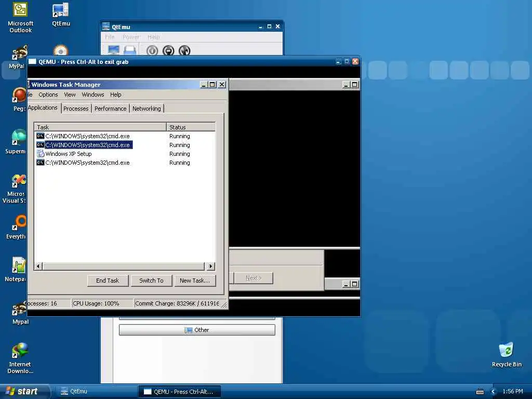The image size is (532, 399).
Task: Switch to the Performance tab
Action: pyautogui.click(x=110, y=109)
